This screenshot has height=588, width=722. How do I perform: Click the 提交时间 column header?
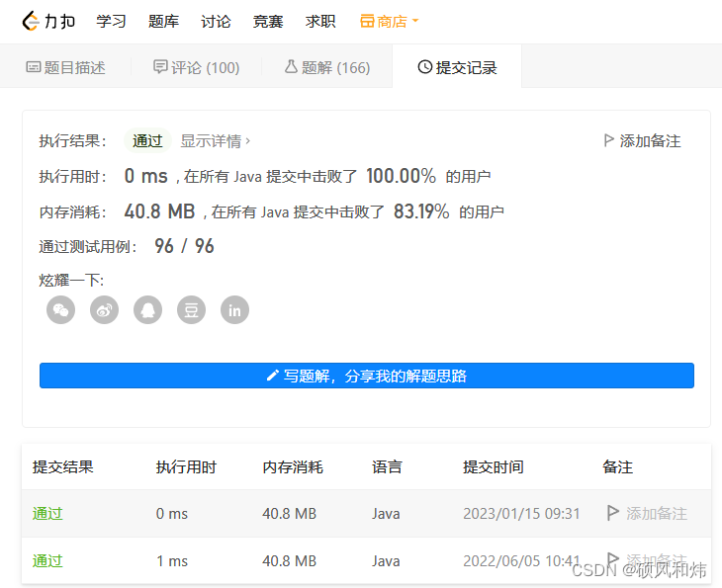point(494,467)
